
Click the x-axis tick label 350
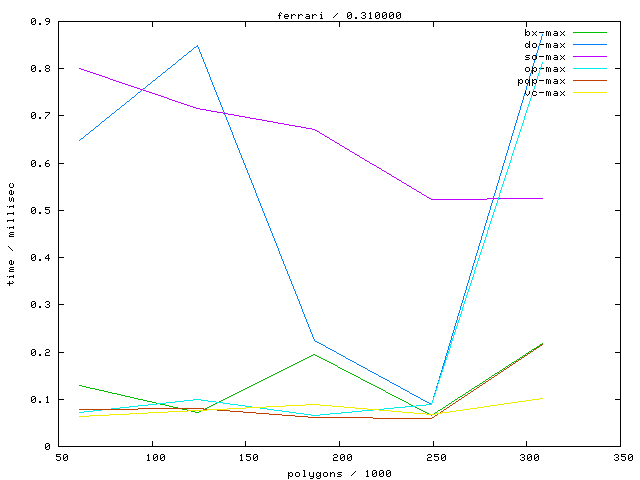point(621,457)
